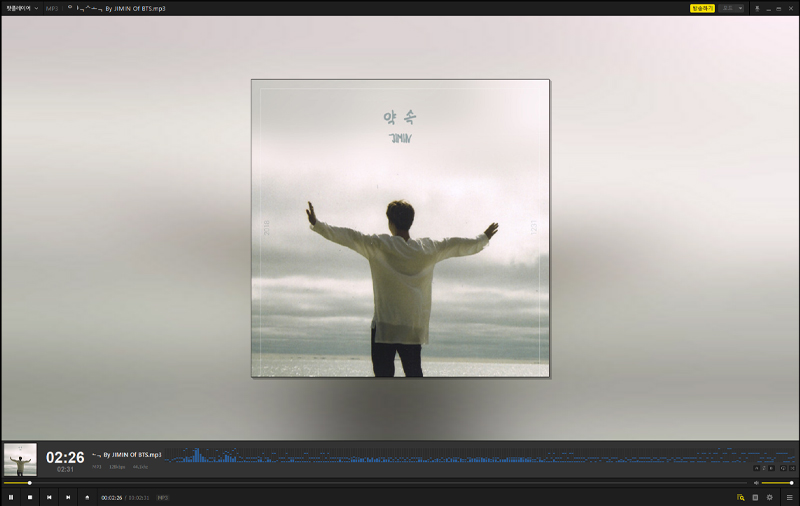800x506 pixels.
Task: Open the yellow playlist search icon
Action: point(740,497)
